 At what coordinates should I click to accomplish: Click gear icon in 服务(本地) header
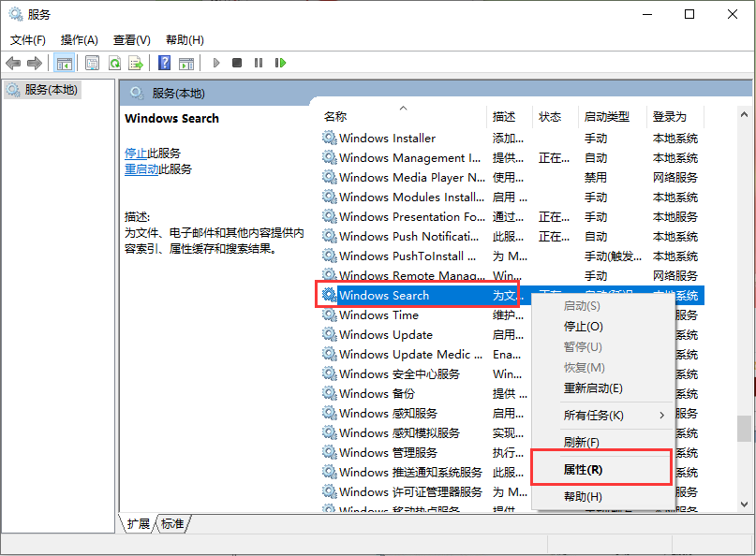pos(137,93)
